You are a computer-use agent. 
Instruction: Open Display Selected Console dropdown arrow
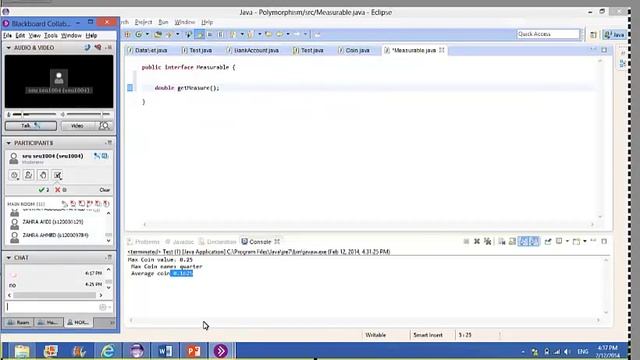pyautogui.click(x=567, y=241)
